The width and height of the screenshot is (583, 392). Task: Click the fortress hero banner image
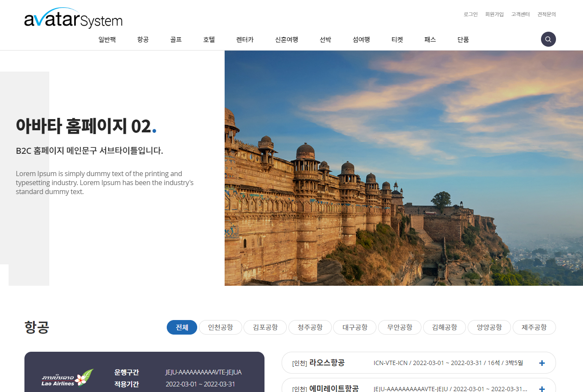tap(403, 168)
